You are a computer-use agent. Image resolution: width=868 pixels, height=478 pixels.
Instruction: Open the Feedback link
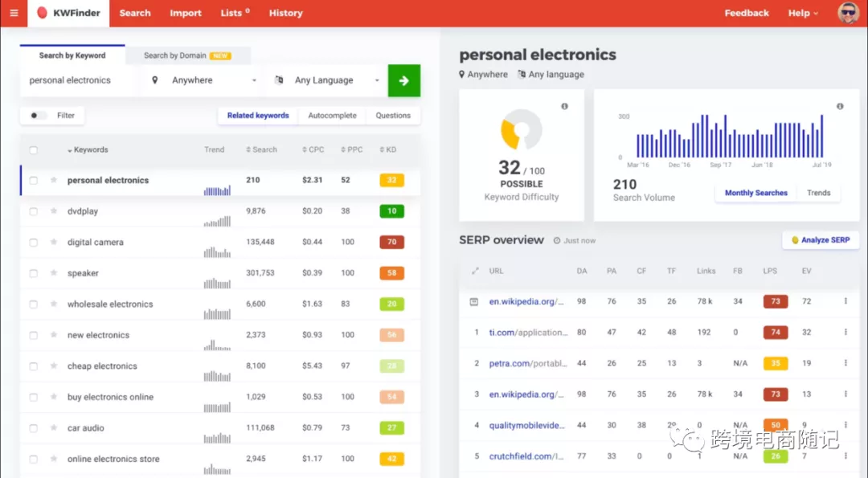coord(747,14)
